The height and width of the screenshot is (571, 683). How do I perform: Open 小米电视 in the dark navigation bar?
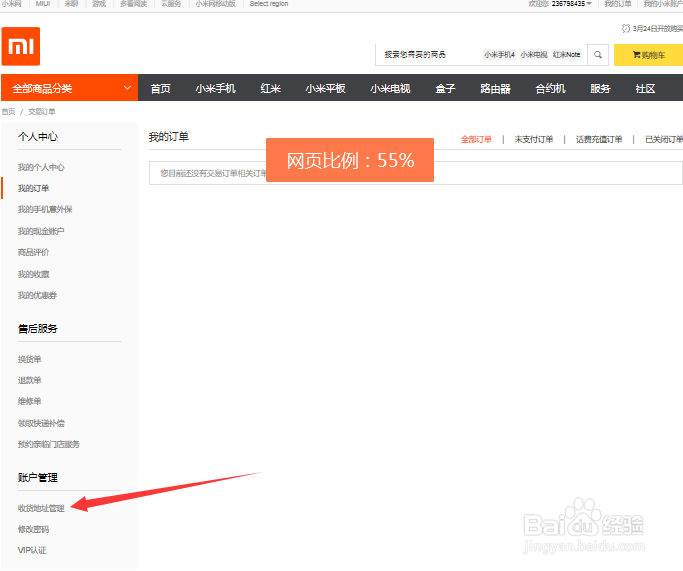(x=390, y=88)
